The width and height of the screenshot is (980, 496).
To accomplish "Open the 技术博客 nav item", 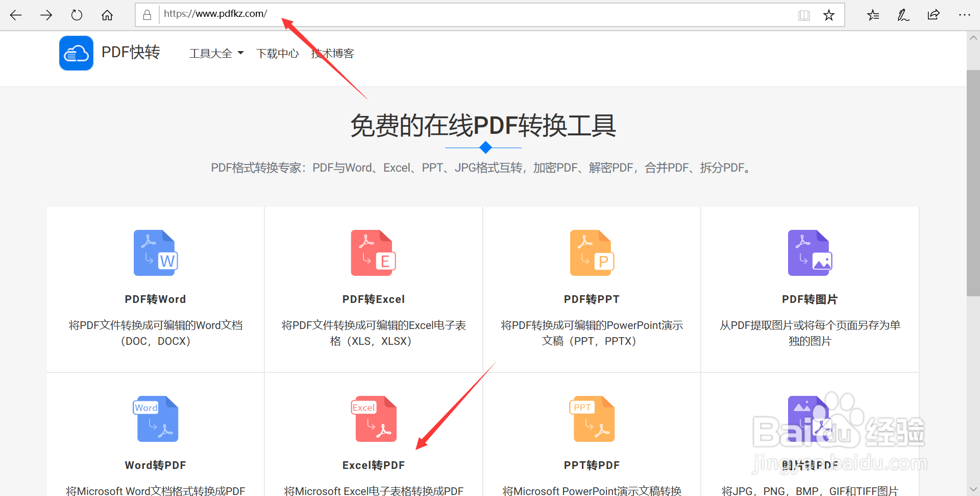I will [x=332, y=53].
